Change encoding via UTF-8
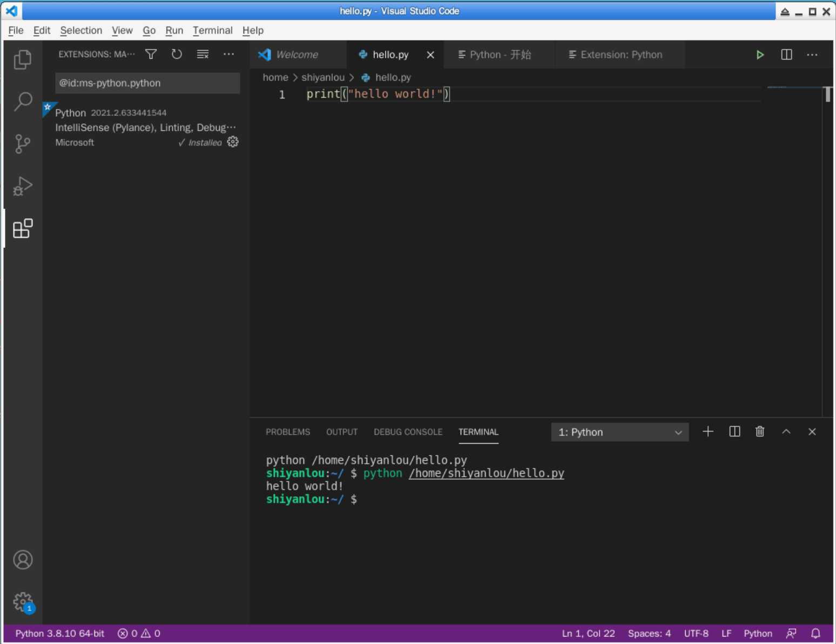This screenshot has width=836, height=644. coord(696,633)
